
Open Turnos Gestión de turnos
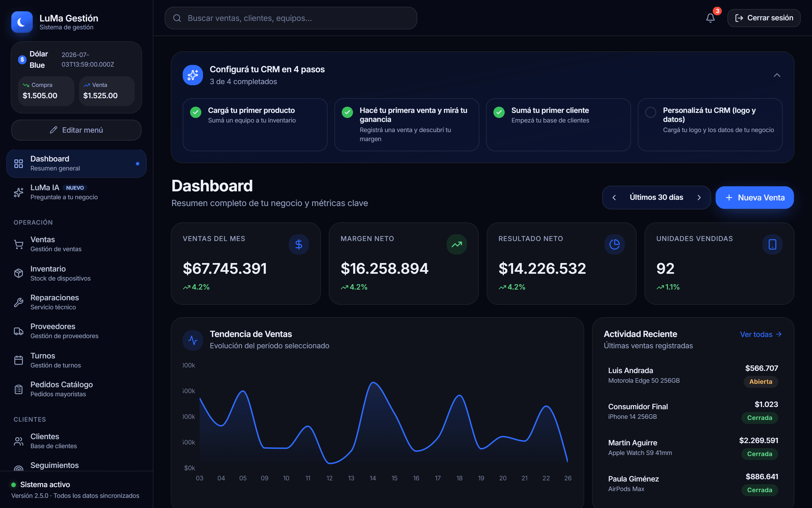tap(76, 360)
